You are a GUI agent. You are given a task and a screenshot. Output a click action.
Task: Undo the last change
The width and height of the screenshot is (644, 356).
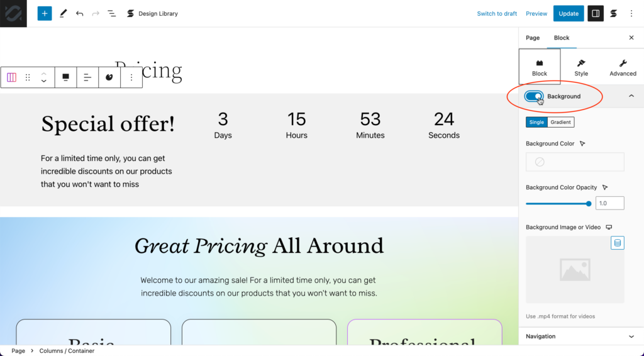[x=79, y=14]
